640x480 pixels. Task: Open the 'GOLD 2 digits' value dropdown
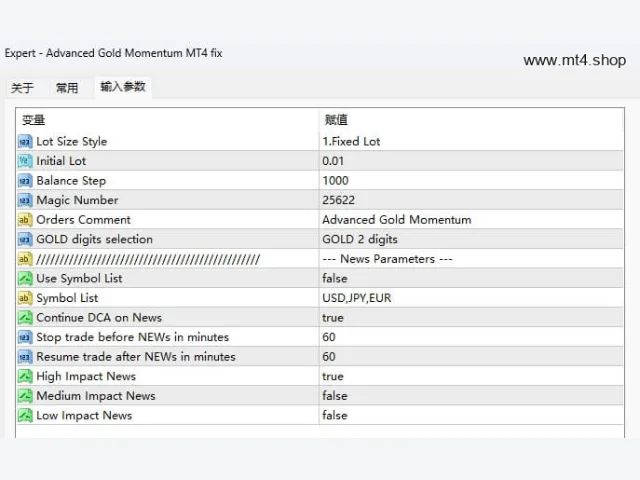click(x=471, y=240)
